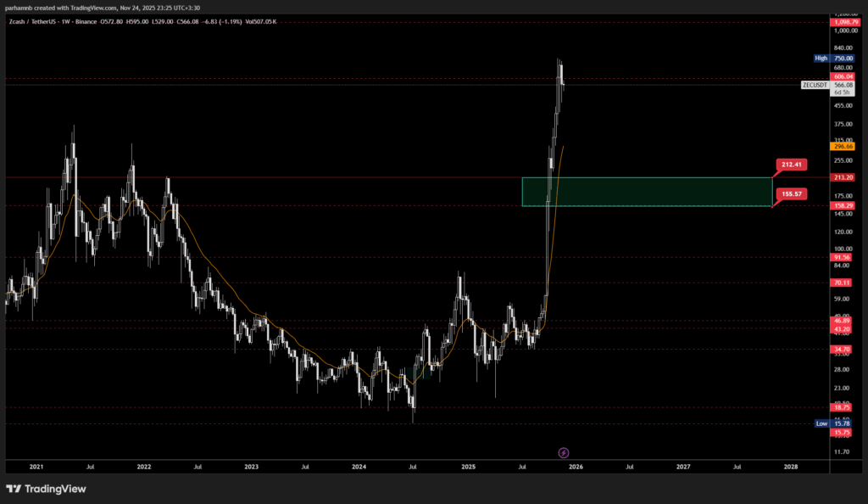
Task: Click the TradingView logo
Action: (x=47, y=489)
